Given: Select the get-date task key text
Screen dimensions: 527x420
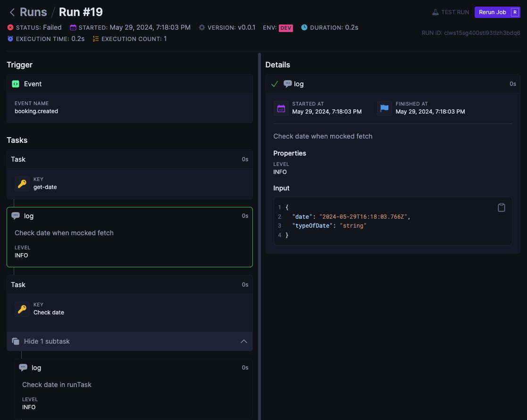Looking at the screenshot, I should pos(45,187).
